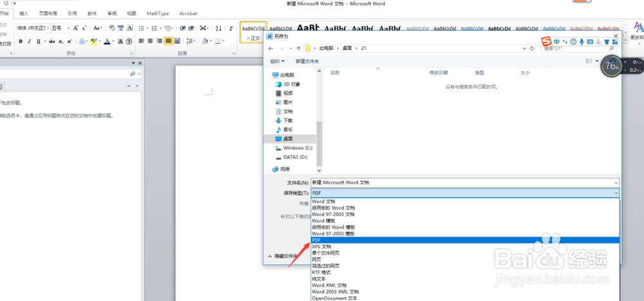
Task: Align text right in paragraph group
Action: pyautogui.click(x=159, y=41)
